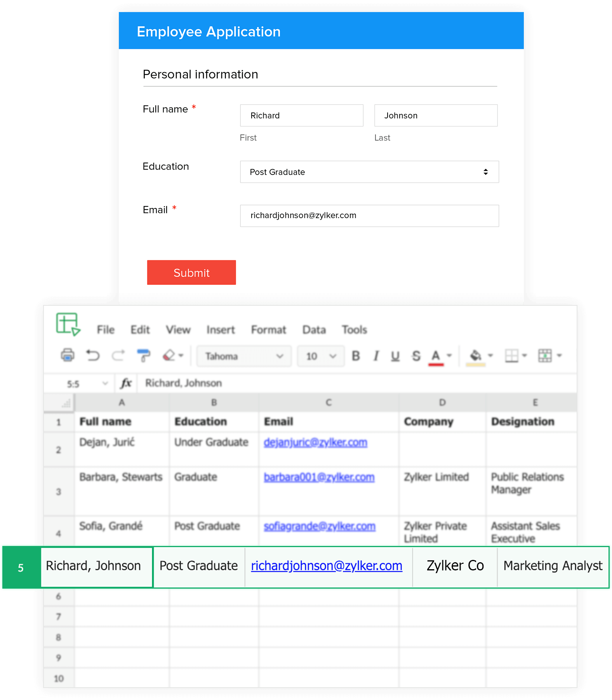Expand the Borders options arrow
612x700 pixels.
pos(525,355)
